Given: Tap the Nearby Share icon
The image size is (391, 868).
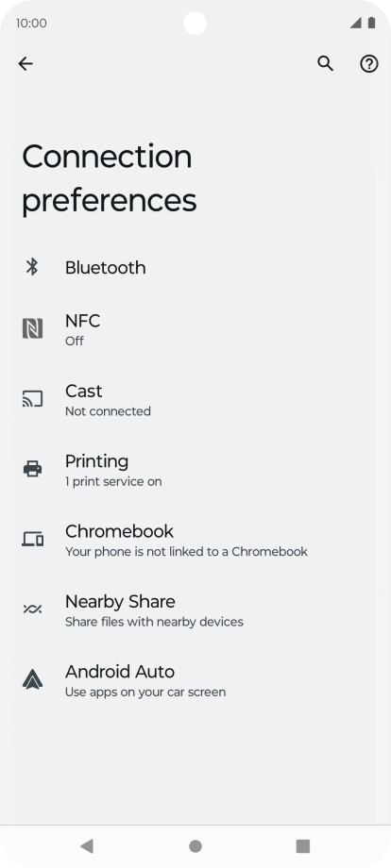Looking at the screenshot, I should coord(32,609).
